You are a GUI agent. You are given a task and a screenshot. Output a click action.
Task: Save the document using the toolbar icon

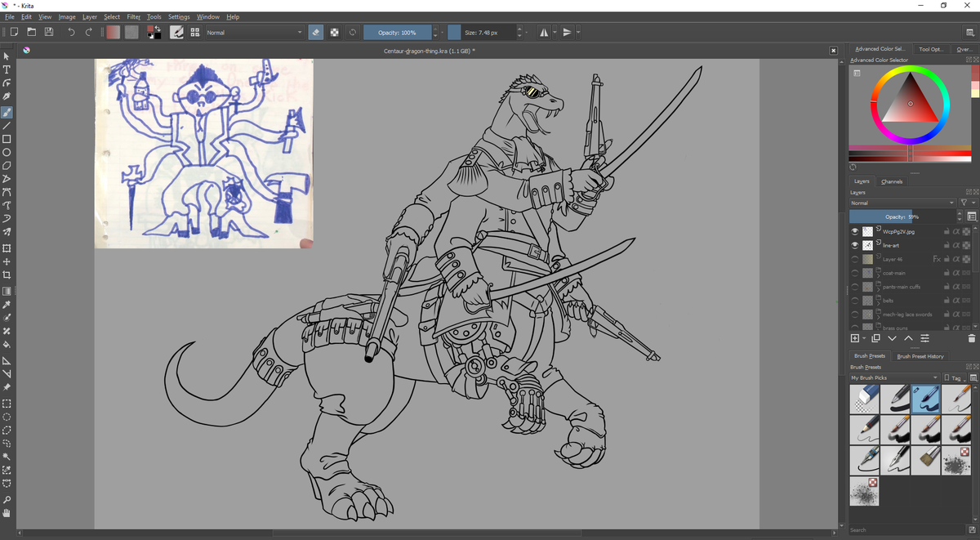pyautogui.click(x=49, y=32)
